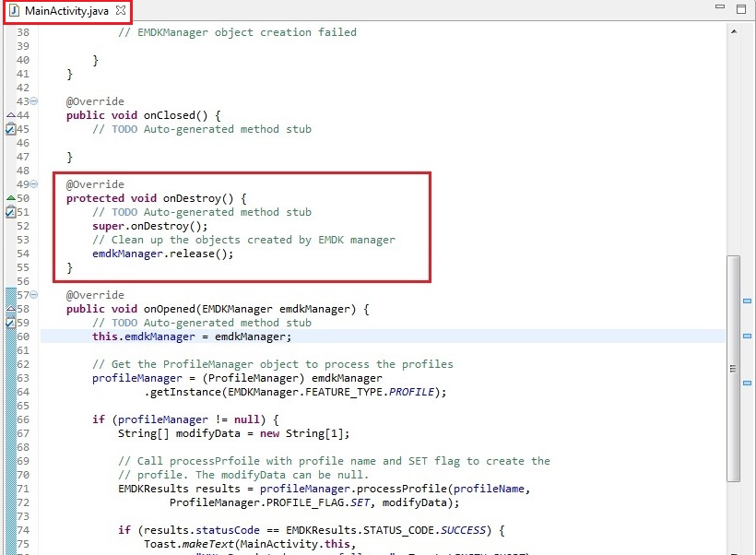Close the MainActivity.java tab
756x555 pixels.
pos(121,10)
